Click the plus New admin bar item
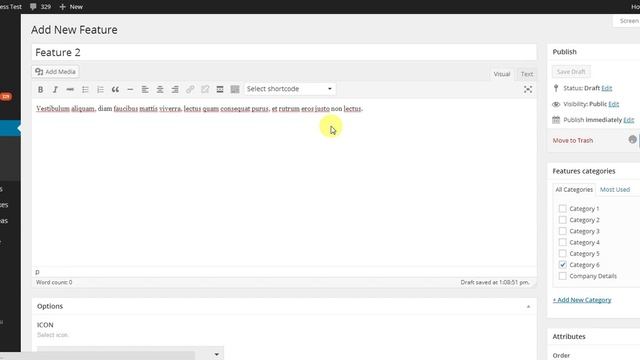640x360 pixels. click(x=71, y=7)
